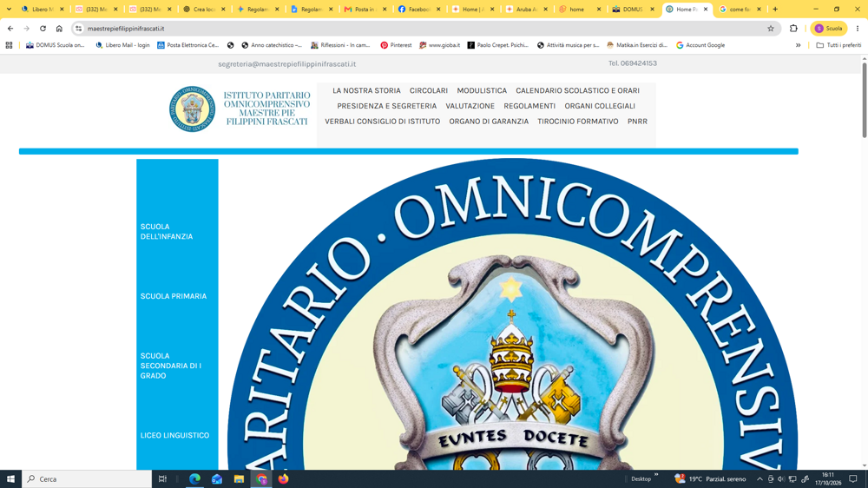The image size is (868, 488).
Task: Open Account Google bookmark
Action: [x=700, y=45]
